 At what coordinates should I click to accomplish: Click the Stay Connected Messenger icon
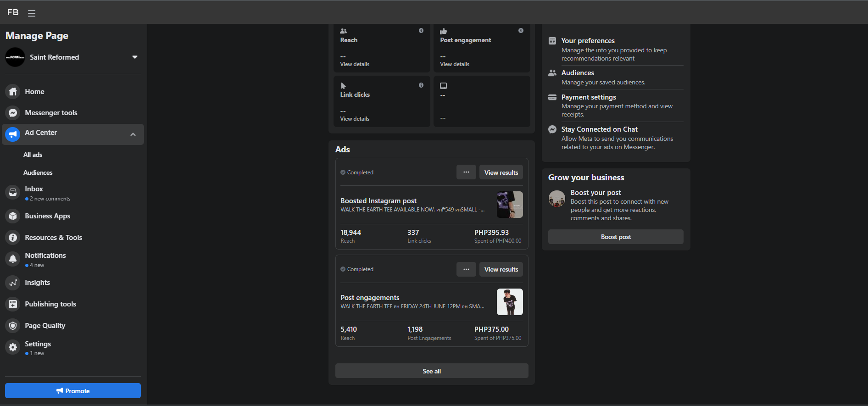(x=552, y=129)
